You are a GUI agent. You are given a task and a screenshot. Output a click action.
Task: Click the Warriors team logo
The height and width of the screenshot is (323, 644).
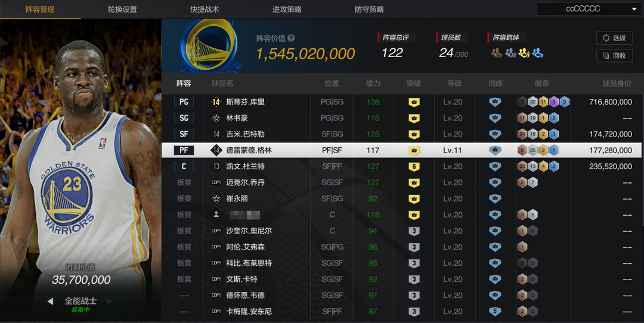(x=209, y=45)
